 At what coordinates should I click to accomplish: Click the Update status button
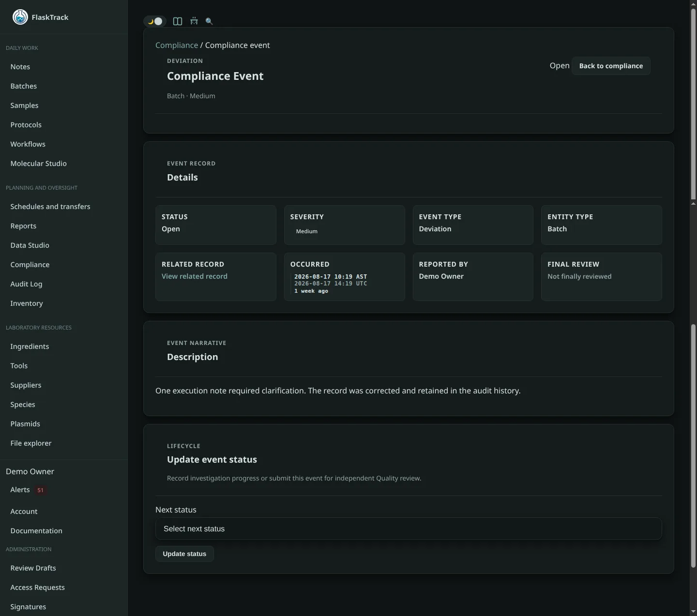[184, 554]
